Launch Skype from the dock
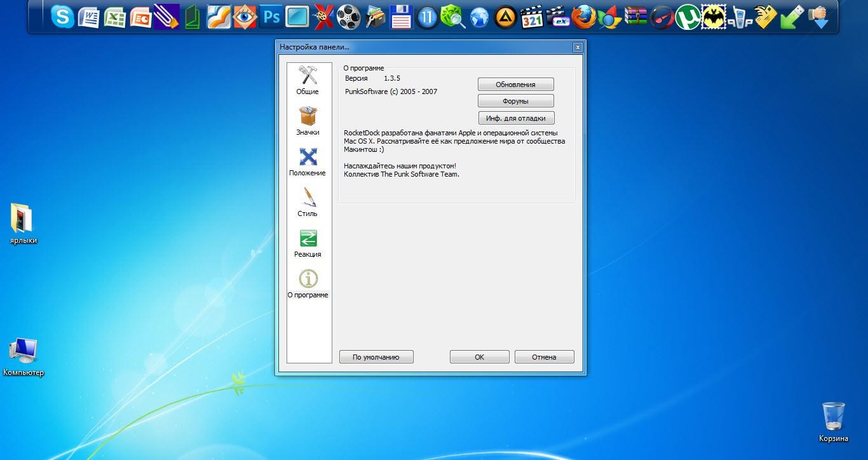Viewport: 868px width, 460px height. point(62,17)
